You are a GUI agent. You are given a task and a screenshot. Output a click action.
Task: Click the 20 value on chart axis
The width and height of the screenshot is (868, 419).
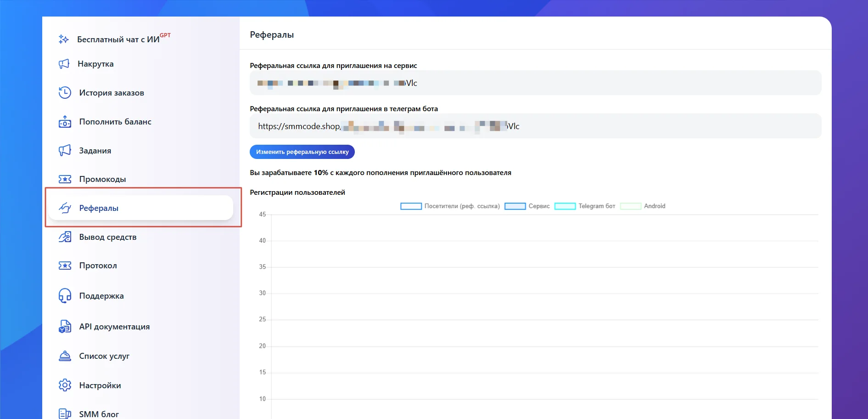pos(263,346)
